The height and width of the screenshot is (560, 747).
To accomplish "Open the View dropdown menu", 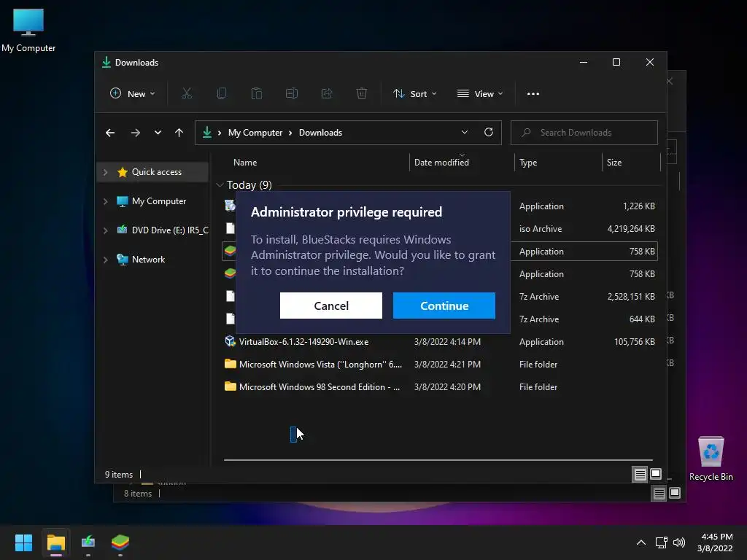I will coord(480,94).
